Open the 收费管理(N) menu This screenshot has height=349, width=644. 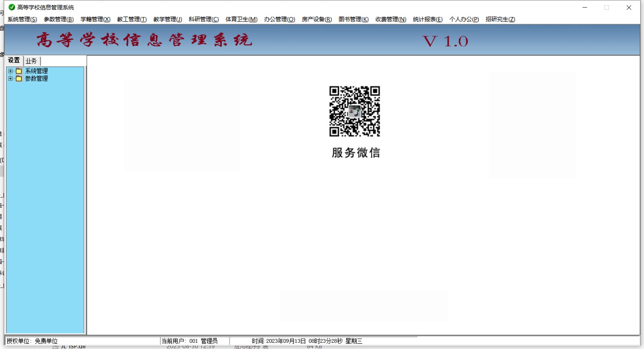391,19
